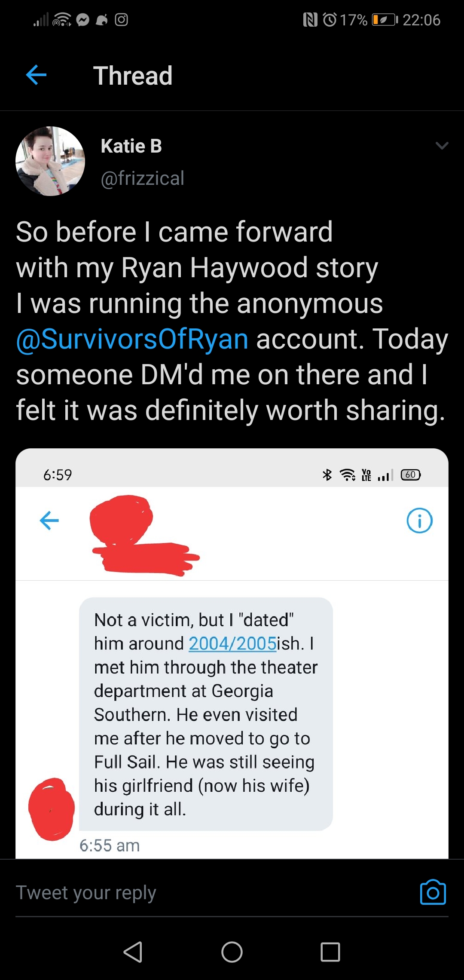
Task: Open the attached DM screenshot image
Action: pyautogui.click(x=232, y=653)
